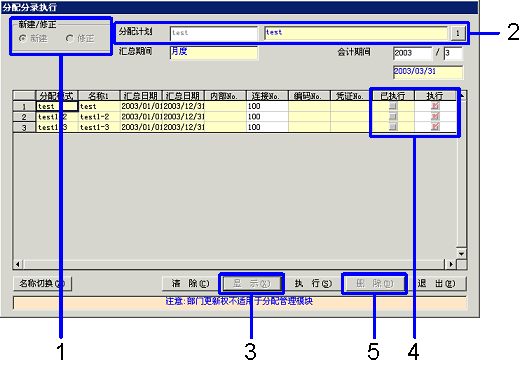Click the 会计期间 month field 3
This screenshot has height=367, width=520.
[x=453, y=53]
